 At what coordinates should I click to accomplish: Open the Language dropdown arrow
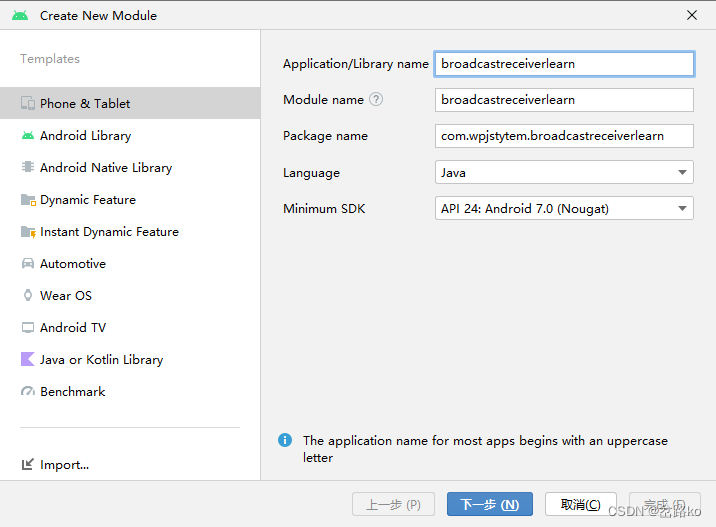coord(682,172)
